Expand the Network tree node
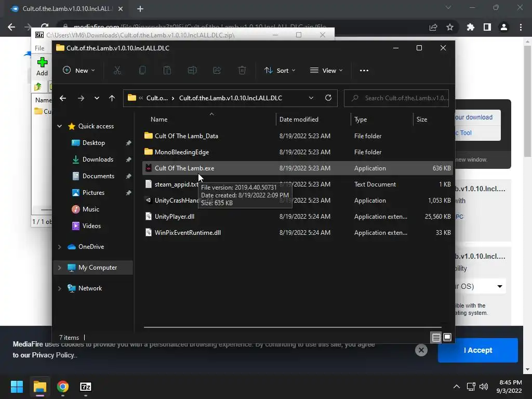532x399 pixels. coord(59,288)
